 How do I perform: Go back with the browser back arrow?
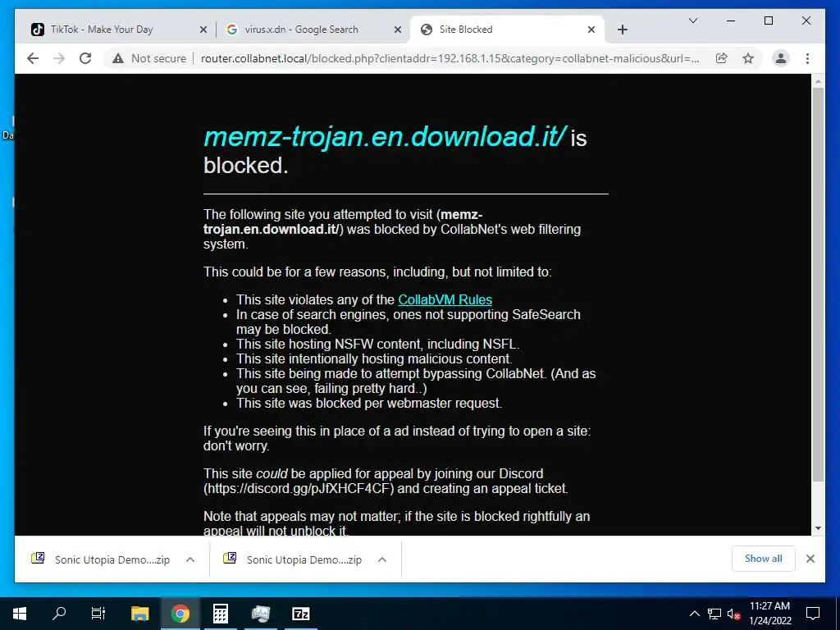tap(33, 58)
